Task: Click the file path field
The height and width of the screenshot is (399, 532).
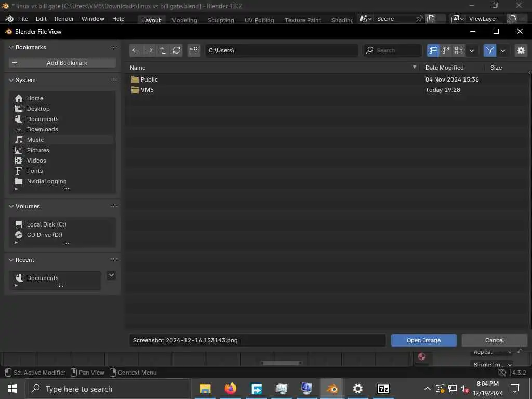Action: 282,50
